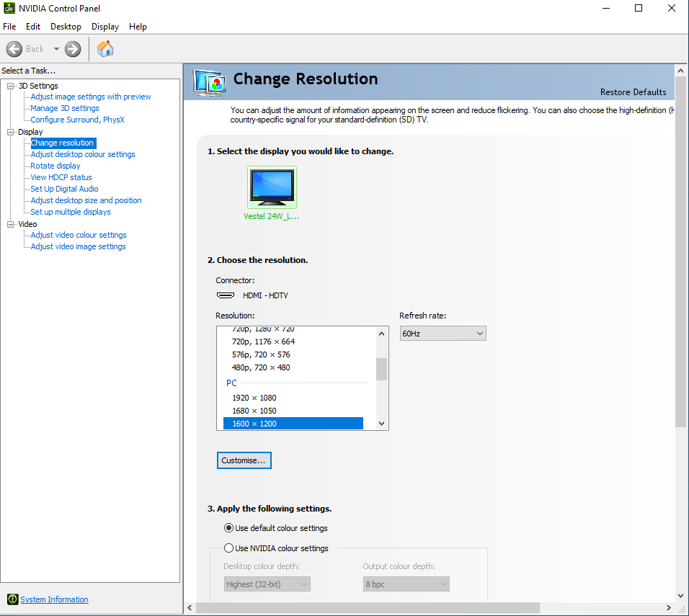Open Configure Surround, PhysX
The height and width of the screenshot is (616, 689).
[77, 120]
